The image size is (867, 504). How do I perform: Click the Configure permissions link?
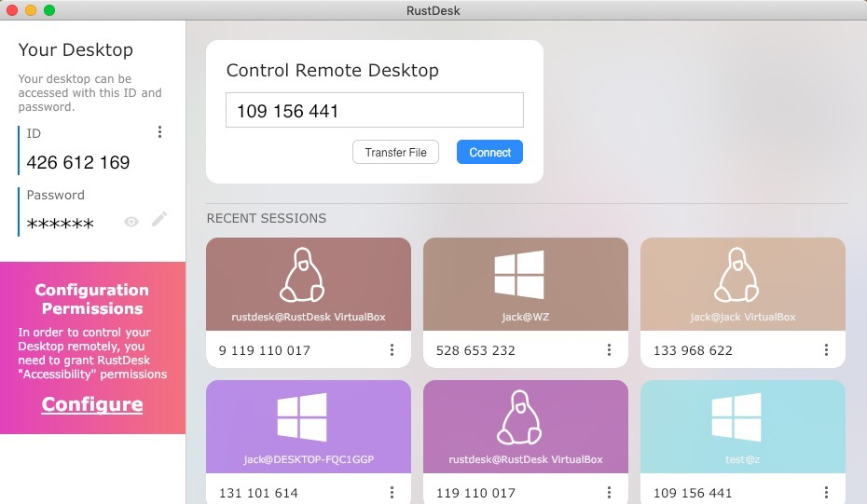pos(92,404)
